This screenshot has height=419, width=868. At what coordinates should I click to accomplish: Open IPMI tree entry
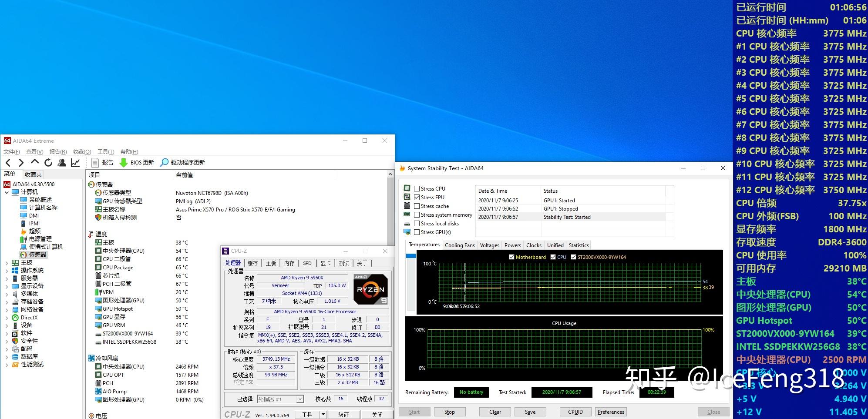[34, 224]
